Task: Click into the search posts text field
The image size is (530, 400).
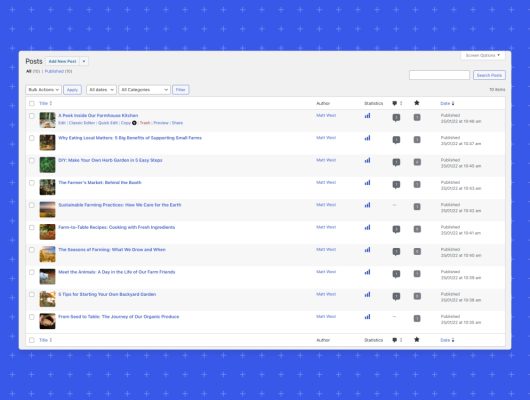Action: 439,75
